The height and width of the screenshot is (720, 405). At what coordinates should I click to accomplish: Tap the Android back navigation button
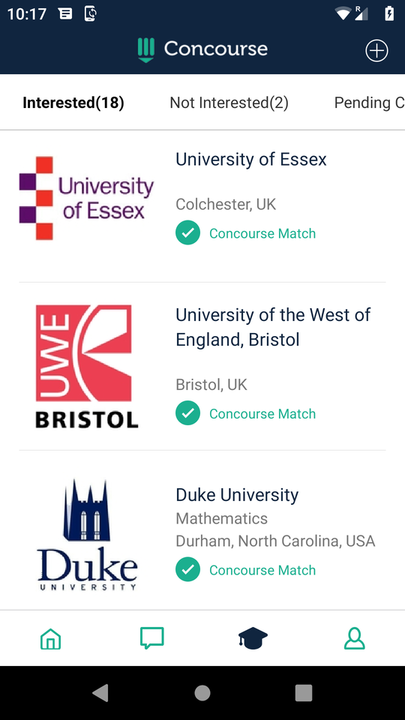[x=101, y=693]
